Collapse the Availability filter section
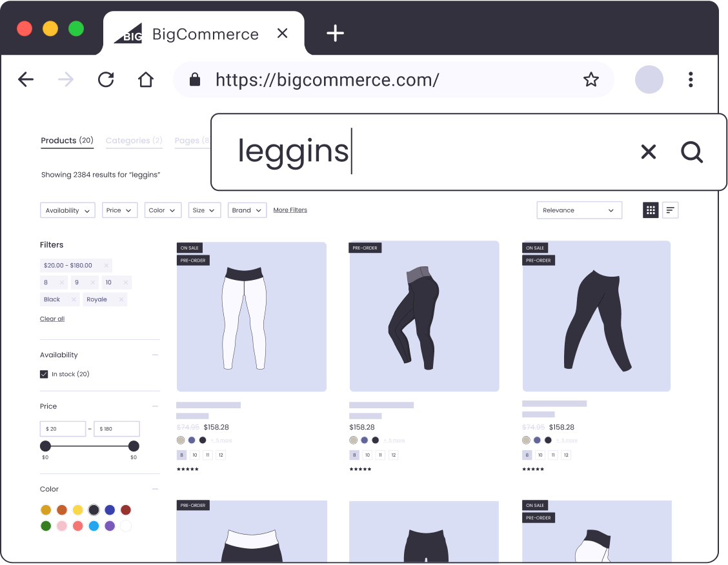 point(155,355)
